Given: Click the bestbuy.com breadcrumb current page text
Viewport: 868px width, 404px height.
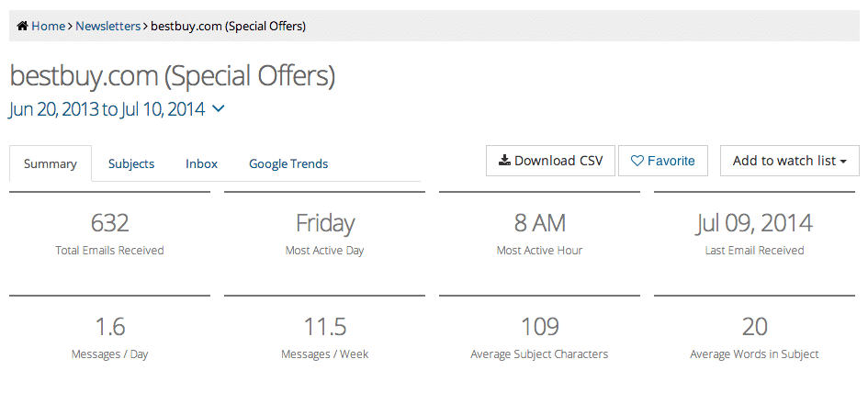Looking at the screenshot, I should coord(228,27).
